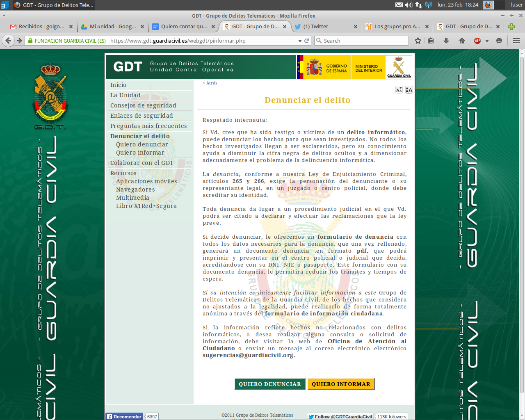Click the Atrás back link
The height and width of the screenshot is (420, 525).
click(x=210, y=83)
